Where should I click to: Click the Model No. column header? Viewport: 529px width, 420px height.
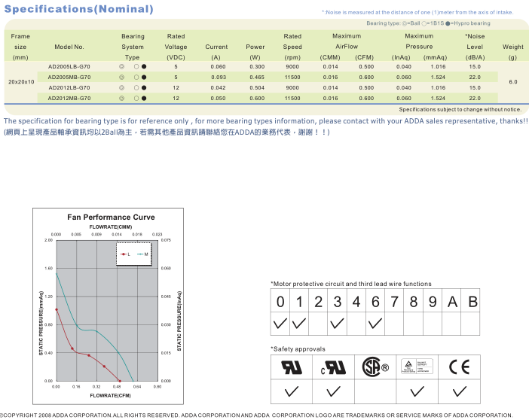coord(69,47)
